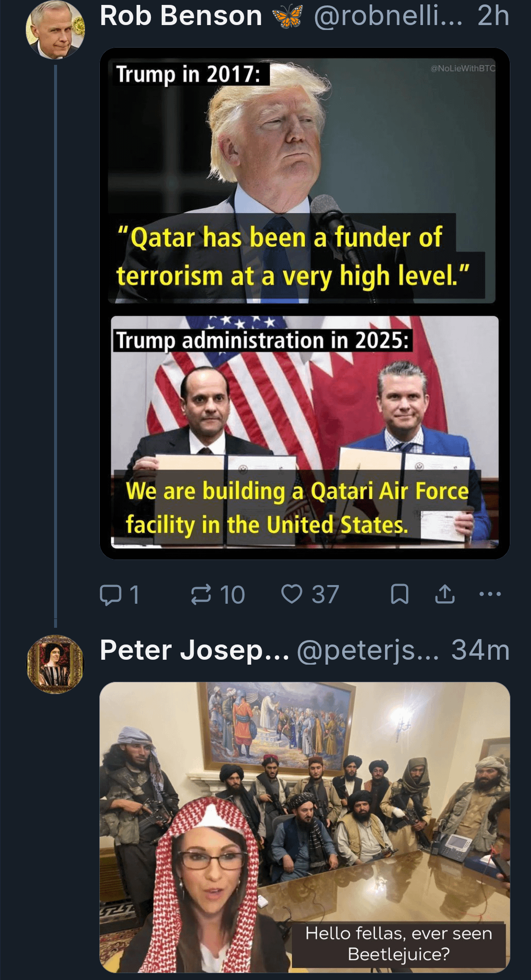This screenshot has height=980, width=531.
Task: Open replies via the comment bubble icon
Action: (x=111, y=594)
